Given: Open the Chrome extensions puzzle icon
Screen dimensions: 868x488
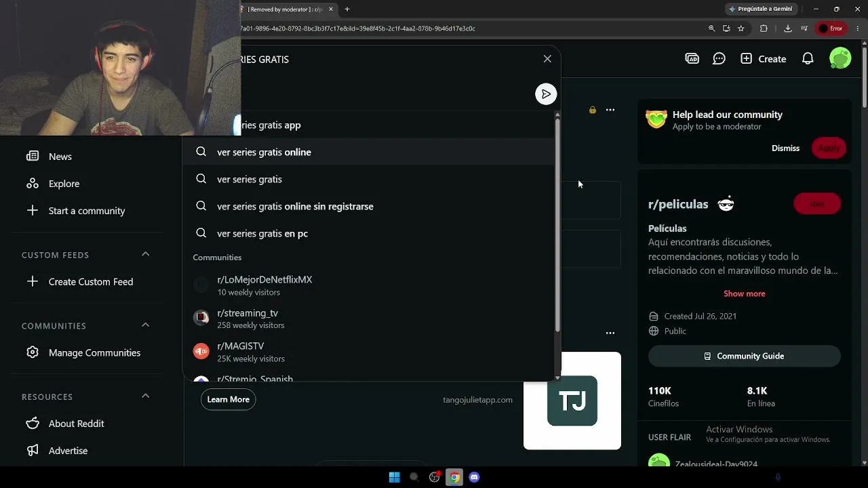Looking at the screenshot, I should click(764, 28).
